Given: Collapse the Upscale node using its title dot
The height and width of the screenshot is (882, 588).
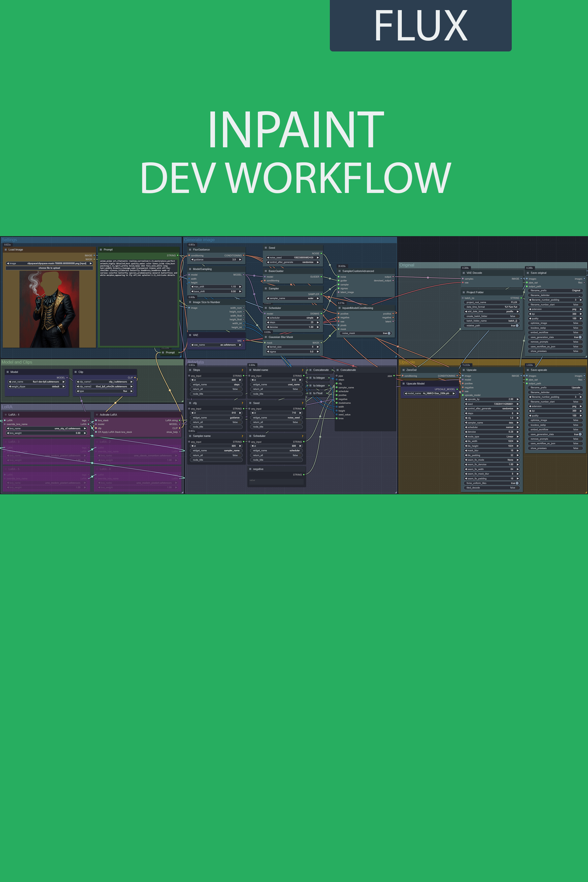Looking at the screenshot, I should pyautogui.click(x=463, y=370).
